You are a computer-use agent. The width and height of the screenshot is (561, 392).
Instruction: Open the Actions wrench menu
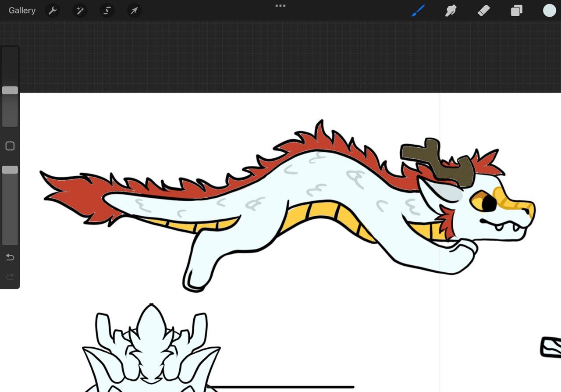click(x=53, y=11)
